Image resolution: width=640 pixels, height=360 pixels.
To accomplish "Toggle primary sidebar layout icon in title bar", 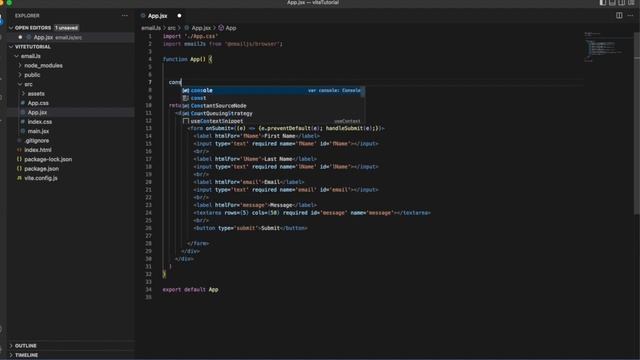I will (603, 3).
